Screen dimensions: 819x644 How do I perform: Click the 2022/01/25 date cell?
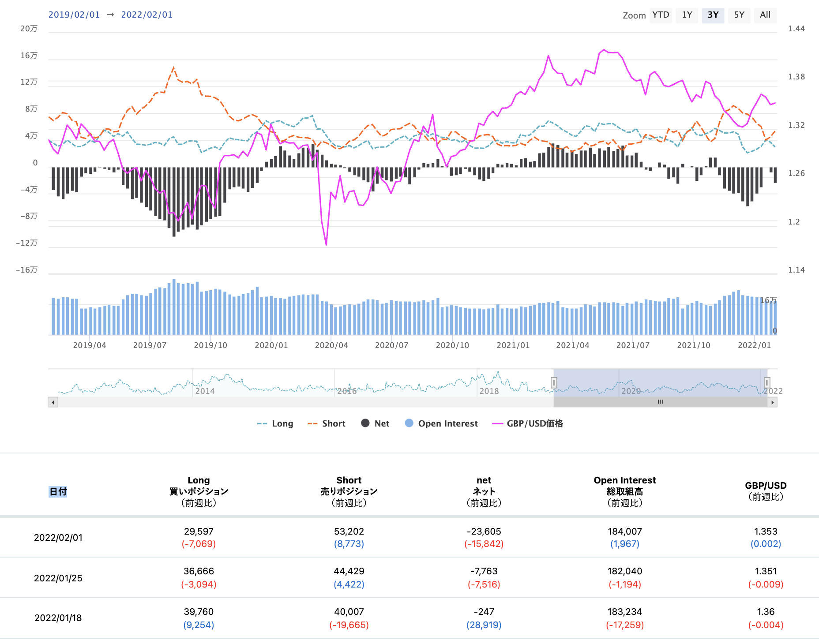tap(58, 578)
